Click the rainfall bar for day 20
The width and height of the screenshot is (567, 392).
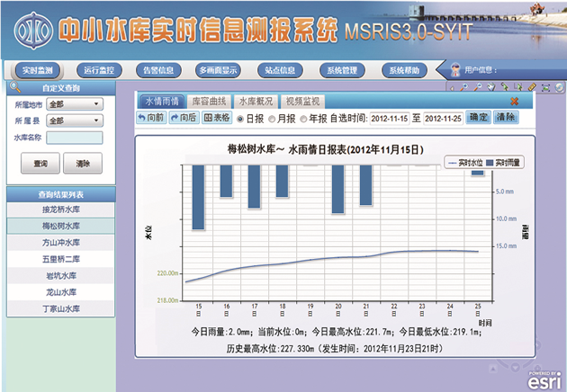[x=338, y=190]
